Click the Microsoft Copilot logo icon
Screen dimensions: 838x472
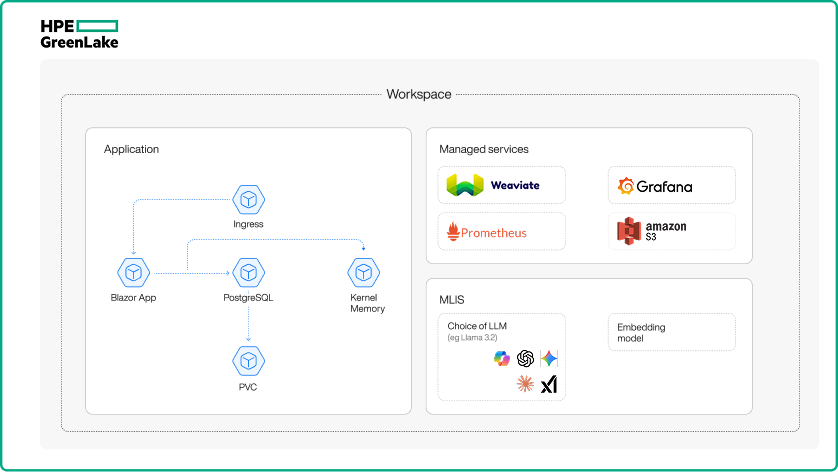[502, 359]
